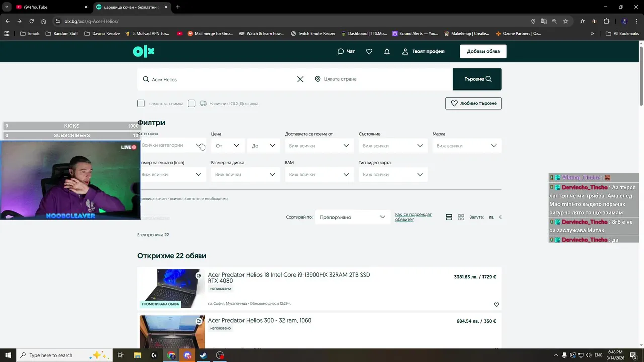Expand the 'Размер на диска' dropdown
The image size is (644, 362).
click(x=246, y=174)
